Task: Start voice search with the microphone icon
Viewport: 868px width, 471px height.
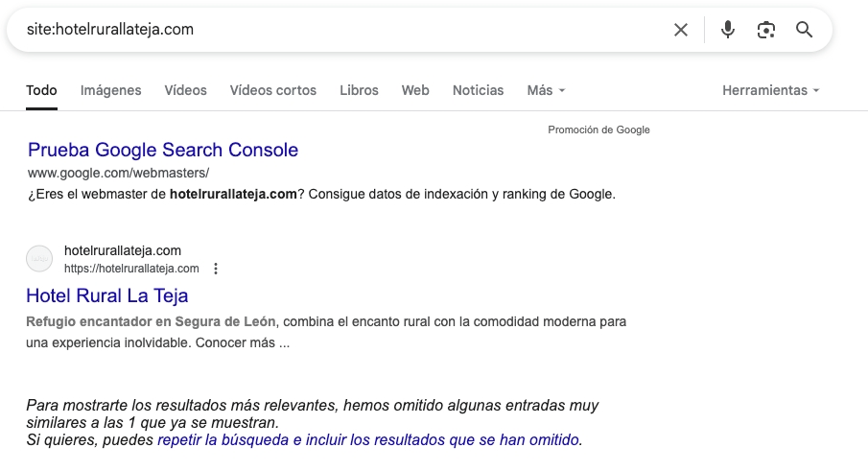Action: click(x=728, y=30)
